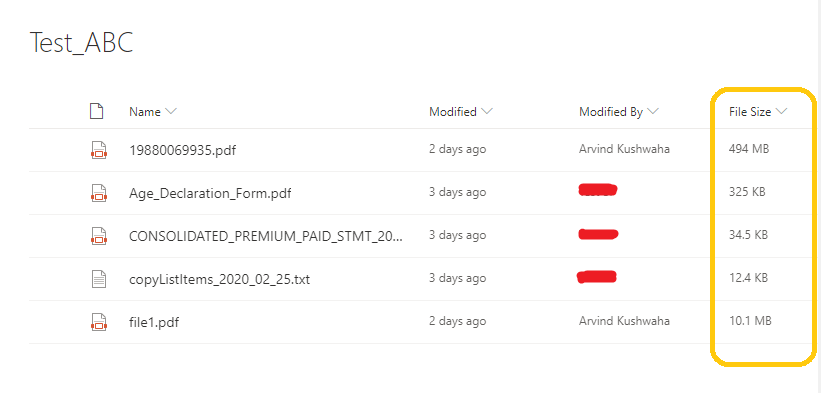
Task: Click Arvind Kushwaha in the 19880069935.pdf row
Action: point(624,149)
